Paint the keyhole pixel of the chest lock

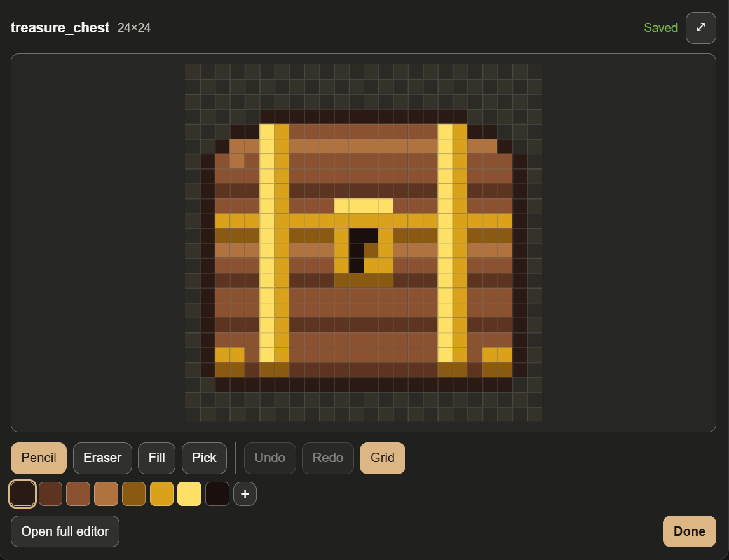tap(356, 250)
